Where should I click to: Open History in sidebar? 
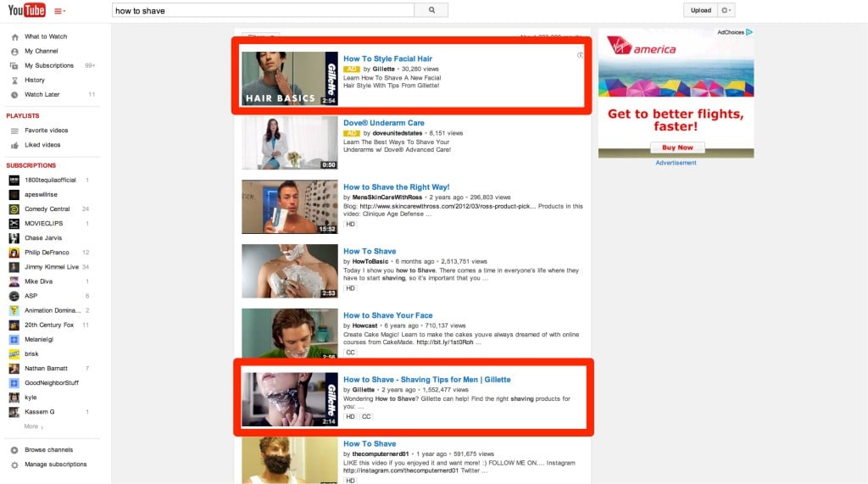pyautogui.click(x=34, y=80)
